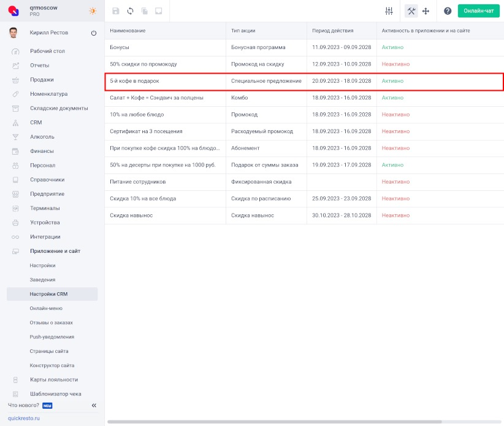Open the Складские документы menu item
Image resolution: width=504 pixels, height=426 pixels.
pyautogui.click(x=59, y=108)
